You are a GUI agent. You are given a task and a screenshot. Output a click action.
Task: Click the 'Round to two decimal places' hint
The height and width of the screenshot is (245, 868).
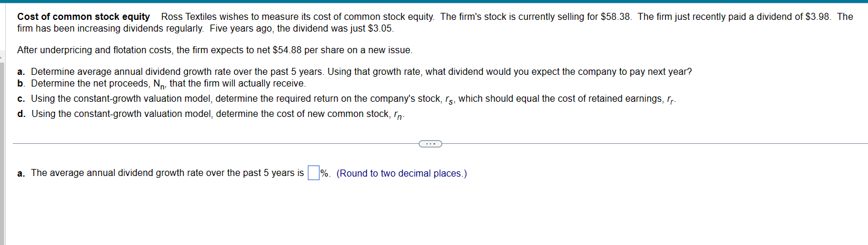tap(402, 174)
